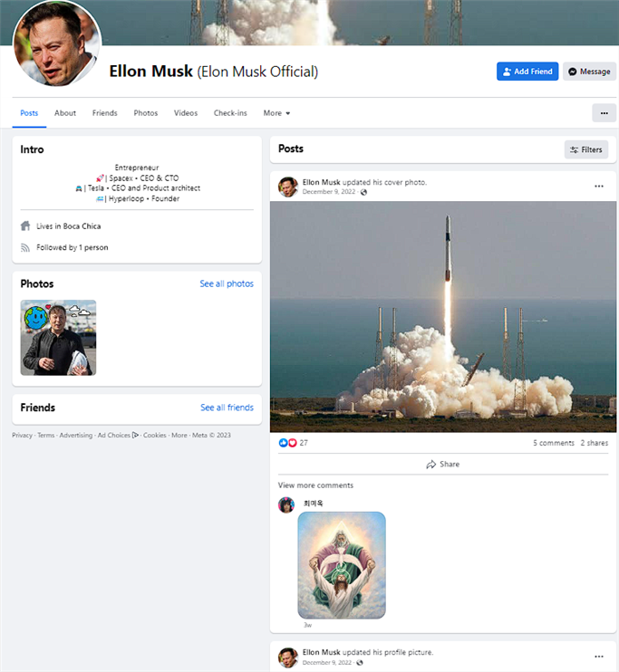Switch to the About tab

65,113
